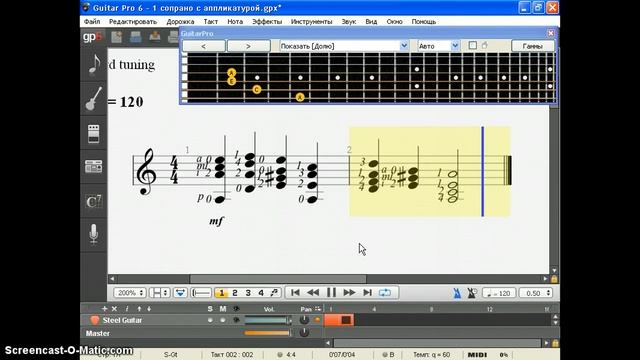Toggle the count-in metronome icon
The height and width of the screenshot is (360, 640).
pyautogui.click(x=472, y=293)
